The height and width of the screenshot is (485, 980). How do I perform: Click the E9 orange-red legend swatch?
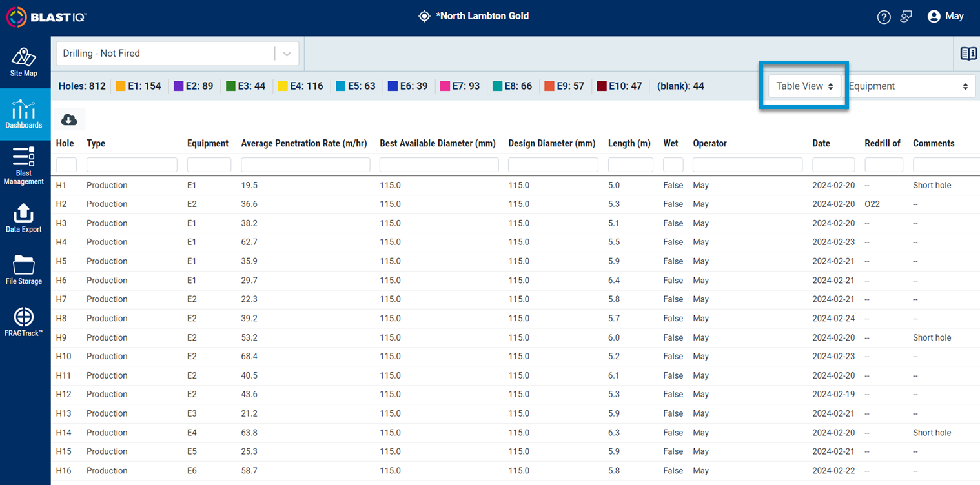pyautogui.click(x=549, y=86)
